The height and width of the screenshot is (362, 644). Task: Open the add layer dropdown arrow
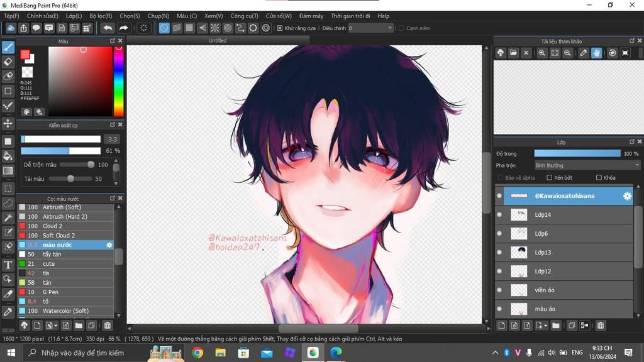(x=546, y=326)
